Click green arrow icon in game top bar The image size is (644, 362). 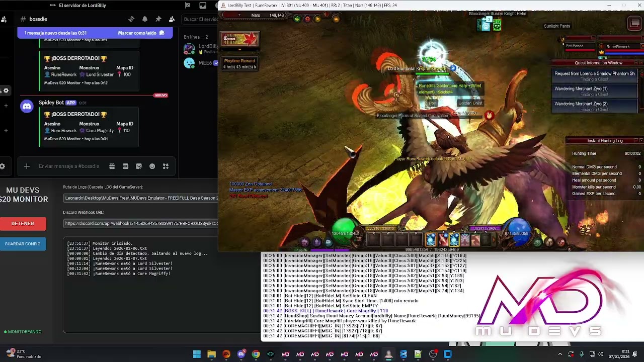pyautogui.click(x=297, y=19)
